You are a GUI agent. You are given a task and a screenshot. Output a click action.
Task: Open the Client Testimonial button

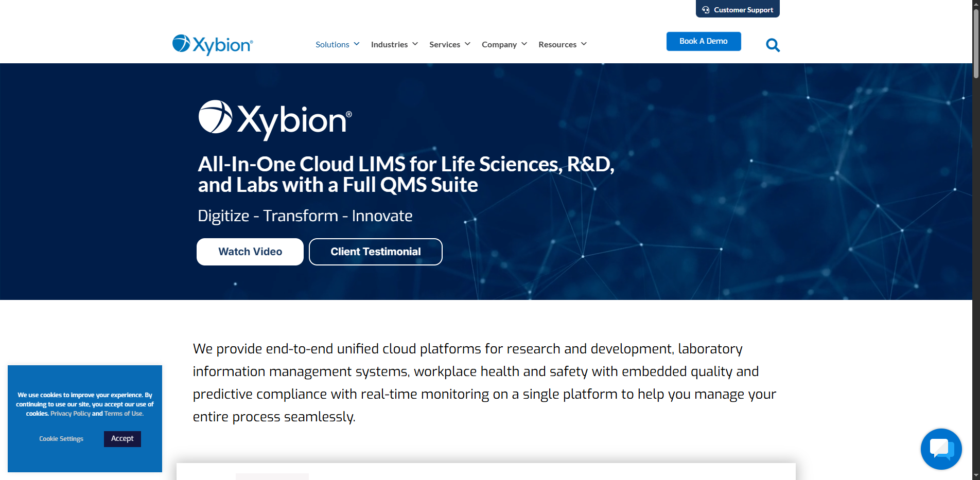(376, 252)
